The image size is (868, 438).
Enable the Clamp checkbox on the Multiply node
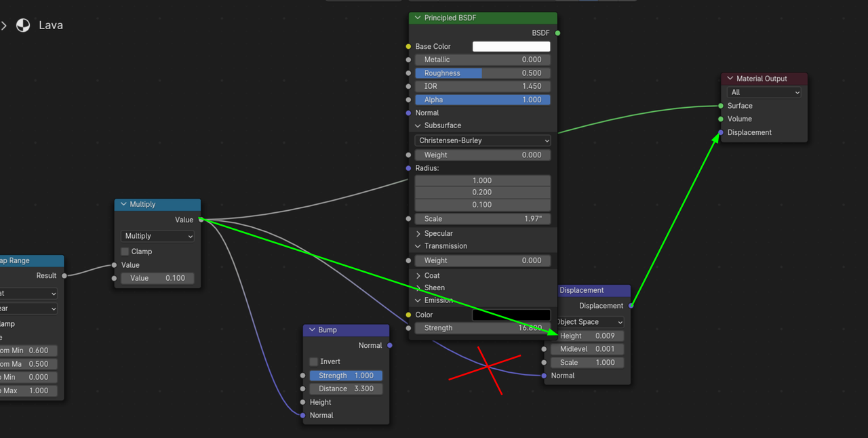125,251
